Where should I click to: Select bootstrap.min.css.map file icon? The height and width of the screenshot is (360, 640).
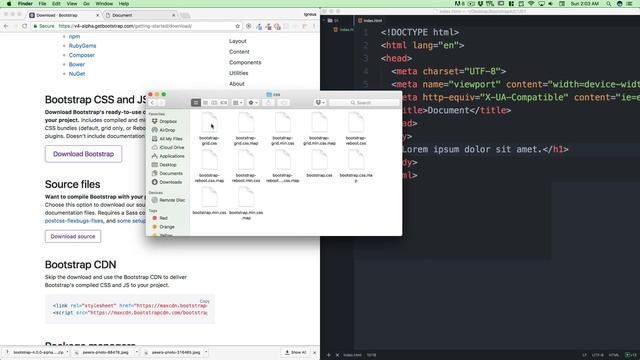pos(246,198)
